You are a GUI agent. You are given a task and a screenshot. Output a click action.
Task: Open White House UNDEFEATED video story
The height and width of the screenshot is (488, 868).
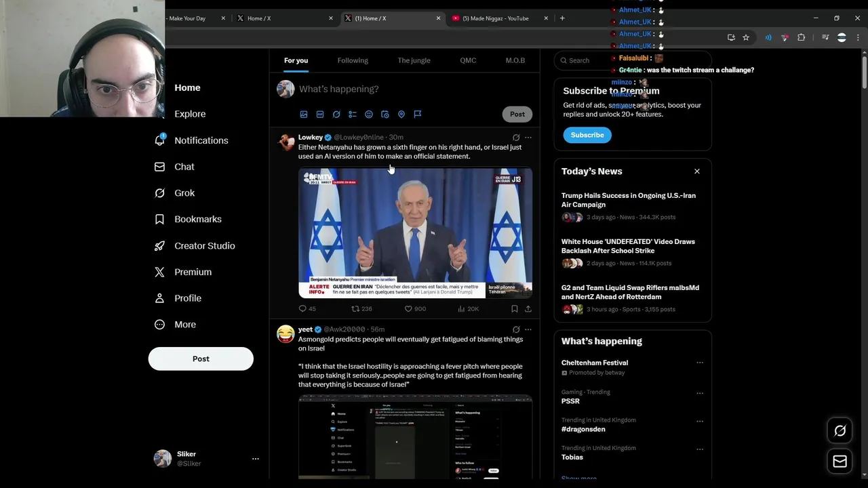(x=633, y=252)
